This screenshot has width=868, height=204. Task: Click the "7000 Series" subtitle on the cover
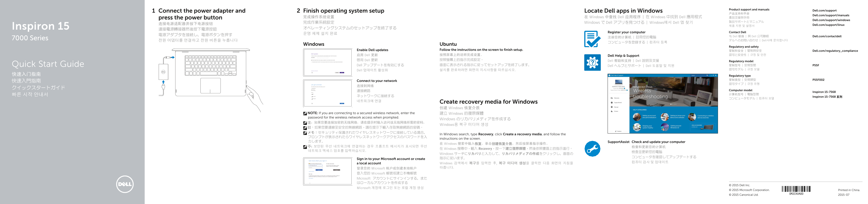(30, 38)
